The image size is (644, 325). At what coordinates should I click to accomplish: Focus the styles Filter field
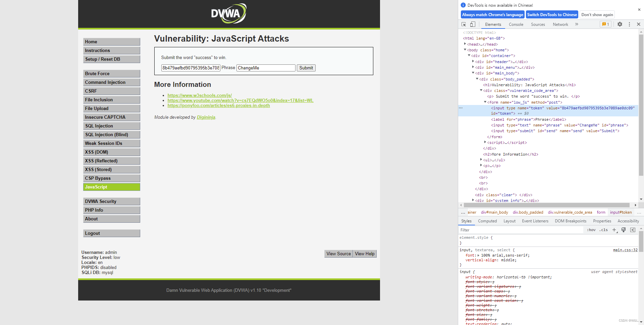521,230
